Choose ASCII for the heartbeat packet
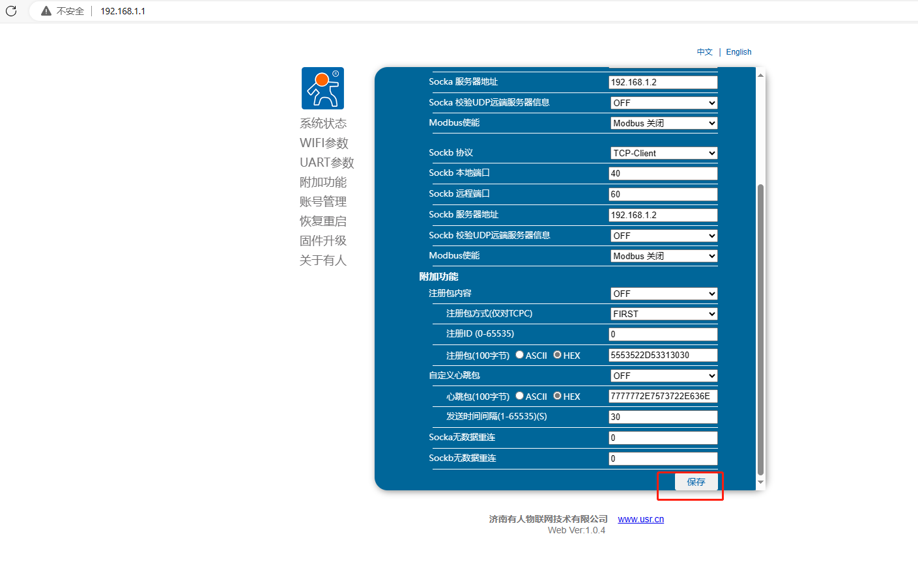This screenshot has height=588, width=918. 519,396
